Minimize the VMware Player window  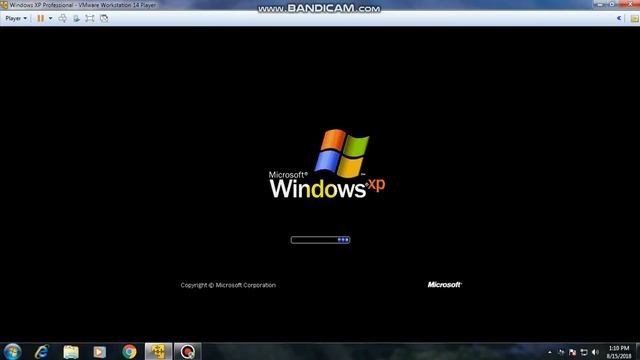click(x=600, y=4)
